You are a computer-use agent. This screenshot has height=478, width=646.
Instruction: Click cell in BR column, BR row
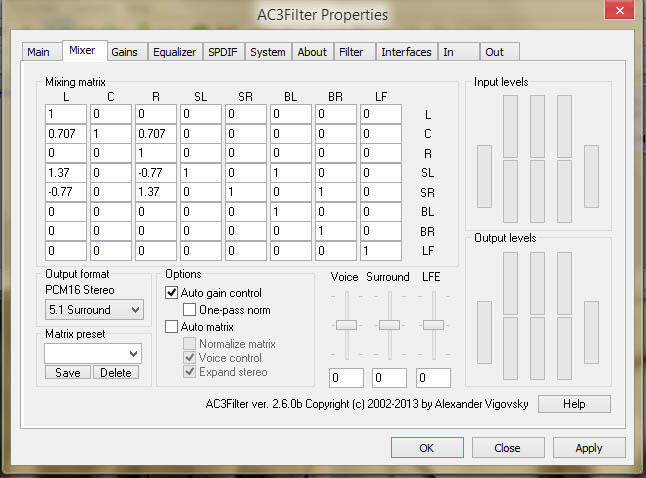[336, 231]
